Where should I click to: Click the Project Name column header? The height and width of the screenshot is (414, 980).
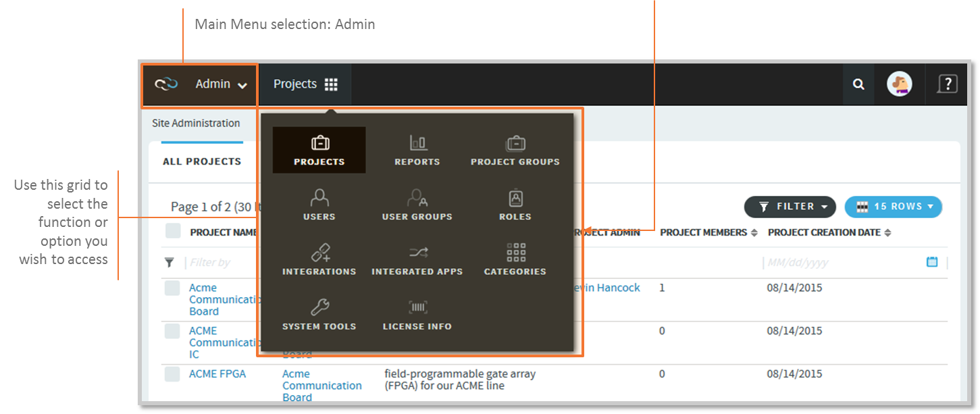[x=223, y=232]
